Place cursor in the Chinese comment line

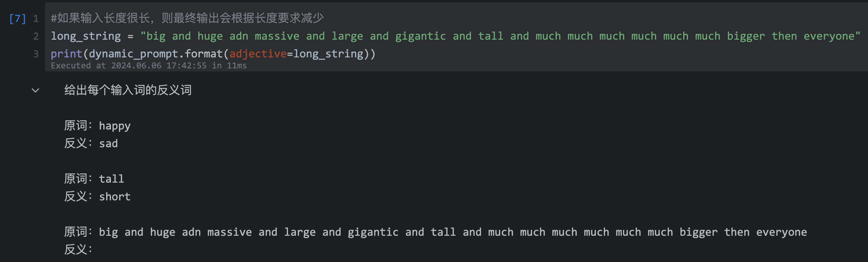187,18
